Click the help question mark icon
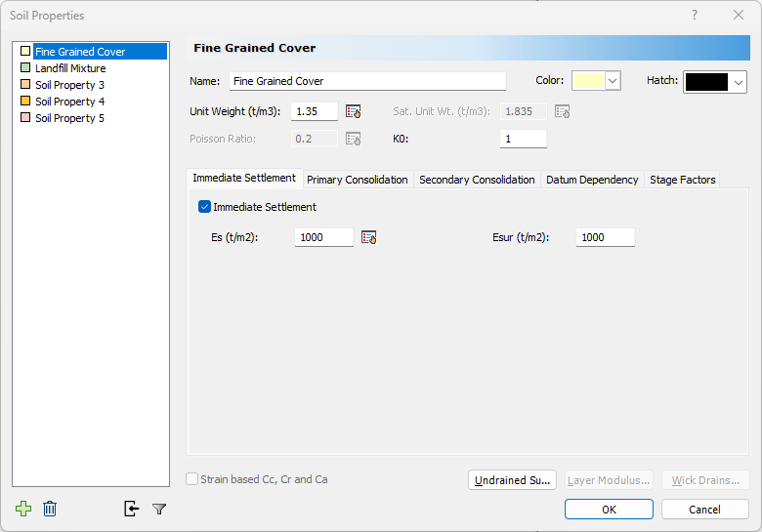762x532 pixels. 695,15
